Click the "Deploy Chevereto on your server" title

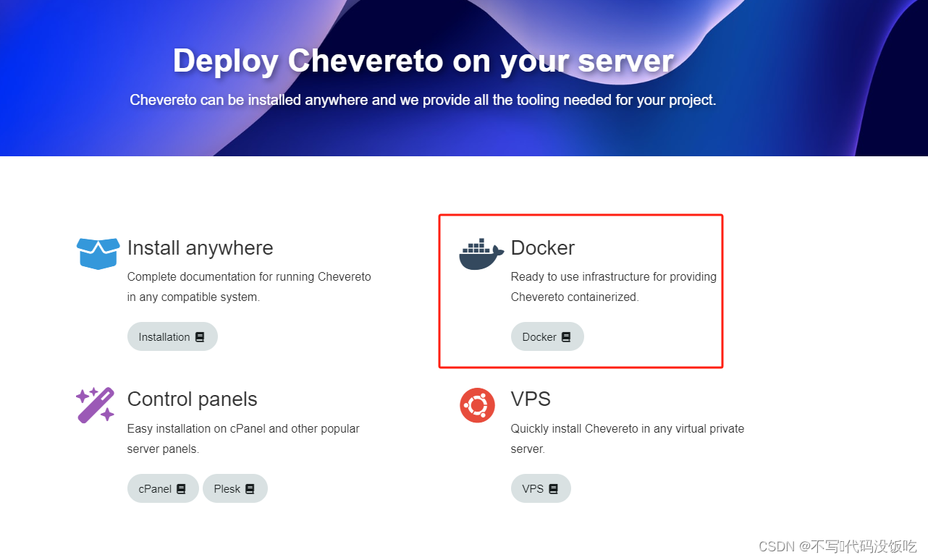pyautogui.click(x=423, y=60)
